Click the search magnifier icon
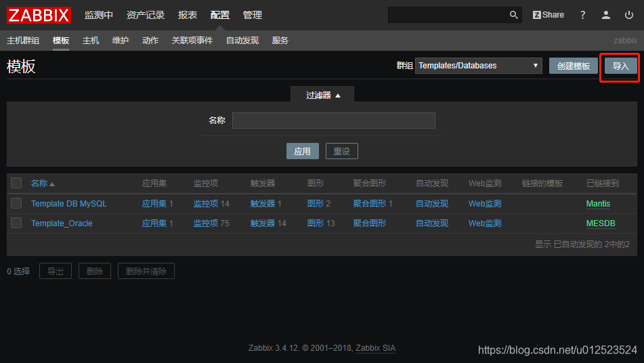Image resolution: width=644 pixels, height=363 pixels. (x=513, y=15)
